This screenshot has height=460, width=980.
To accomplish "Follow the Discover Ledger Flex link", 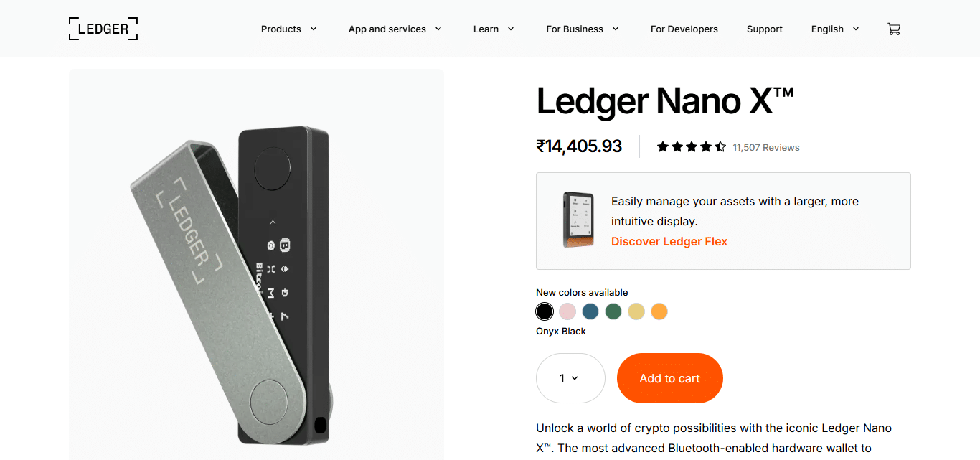I will [x=669, y=241].
